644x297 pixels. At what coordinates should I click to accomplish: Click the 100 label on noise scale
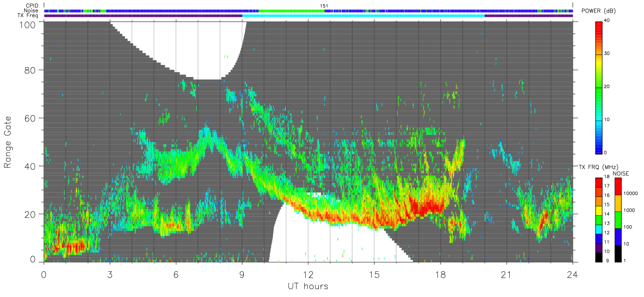[629, 227]
